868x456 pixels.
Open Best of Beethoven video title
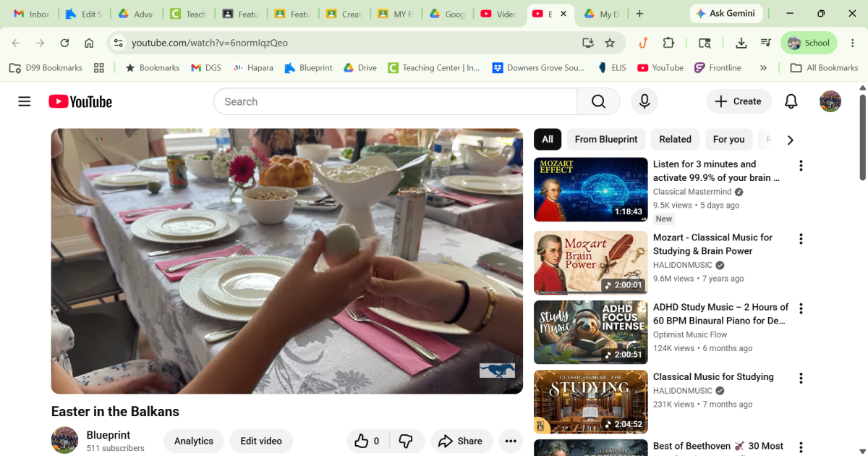click(x=718, y=446)
